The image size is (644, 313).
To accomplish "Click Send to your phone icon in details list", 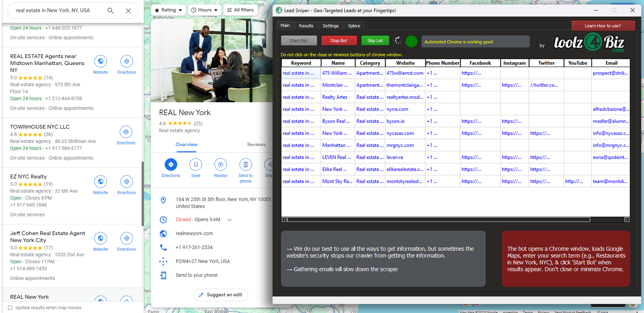I will 163,275.
